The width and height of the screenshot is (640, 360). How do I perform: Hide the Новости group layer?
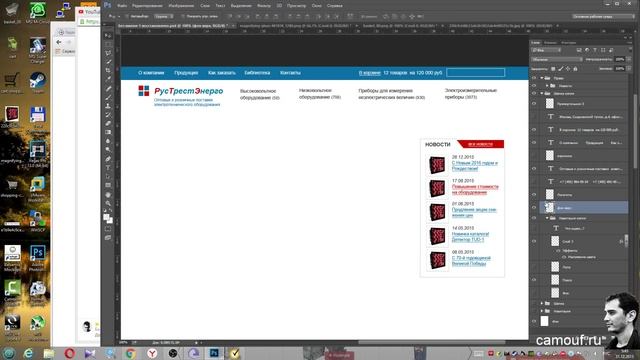(534, 85)
